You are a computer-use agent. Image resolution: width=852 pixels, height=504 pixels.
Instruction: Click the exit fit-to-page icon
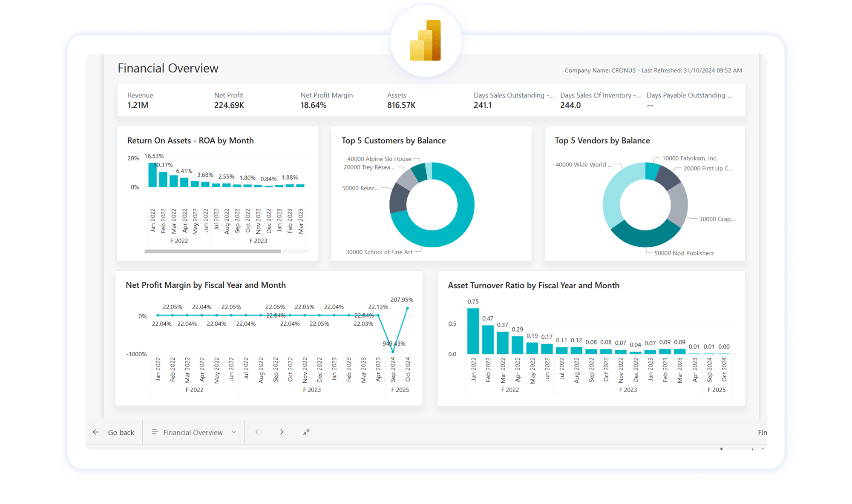(306, 432)
